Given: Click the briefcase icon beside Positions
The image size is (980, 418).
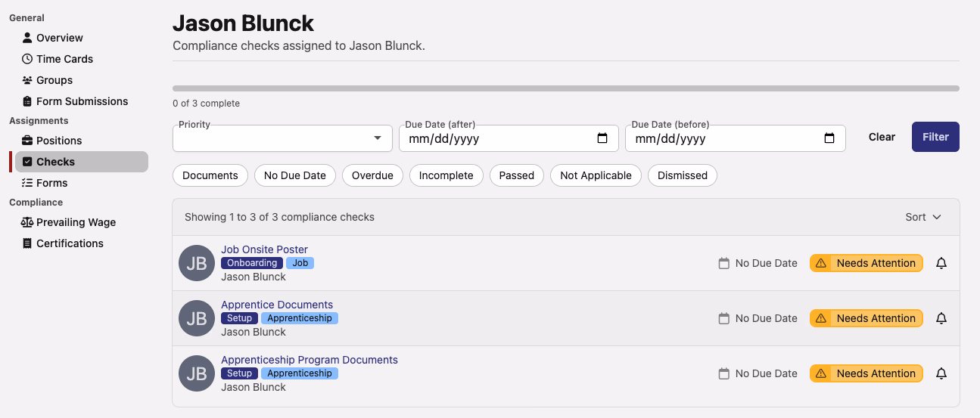Looking at the screenshot, I should click(27, 141).
